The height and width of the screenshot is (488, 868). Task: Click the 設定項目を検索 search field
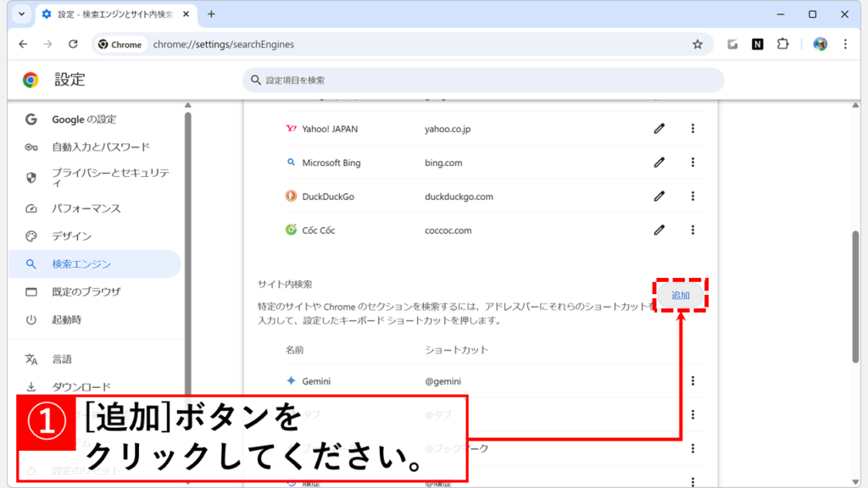[x=483, y=80]
